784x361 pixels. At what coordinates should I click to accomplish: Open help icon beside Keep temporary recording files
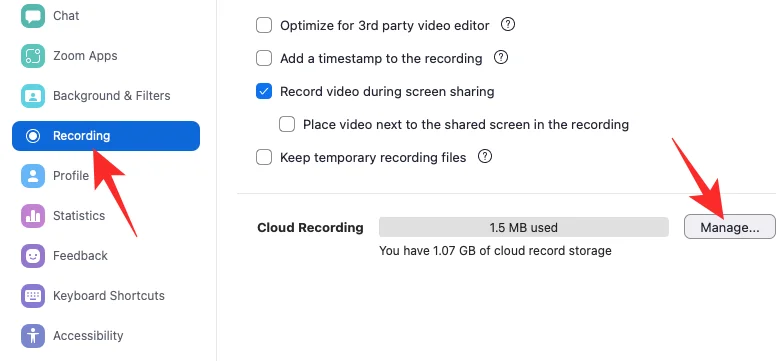[485, 156]
